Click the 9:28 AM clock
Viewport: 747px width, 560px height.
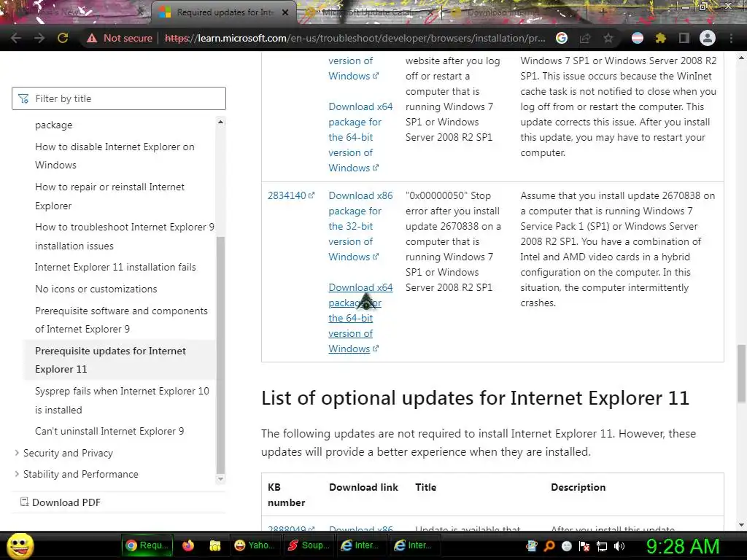(683, 546)
